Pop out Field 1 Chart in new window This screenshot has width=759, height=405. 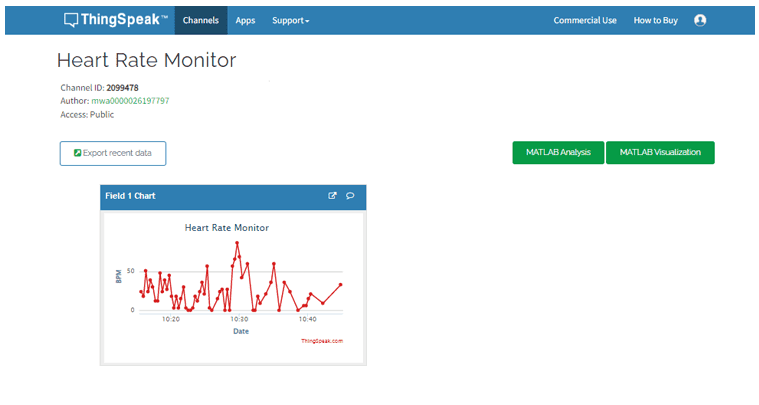pyautogui.click(x=333, y=196)
